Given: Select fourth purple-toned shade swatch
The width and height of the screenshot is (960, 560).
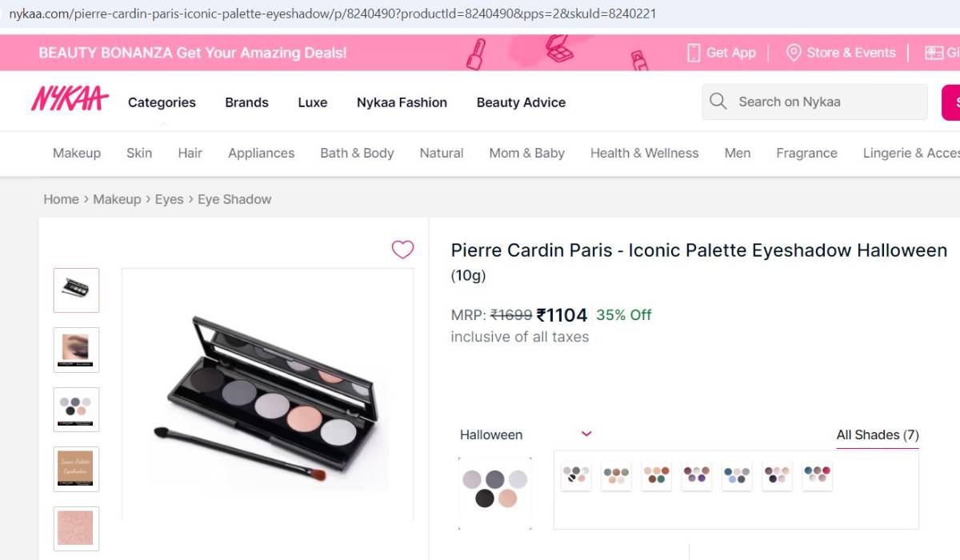Looking at the screenshot, I should pyautogui.click(x=697, y=475).
